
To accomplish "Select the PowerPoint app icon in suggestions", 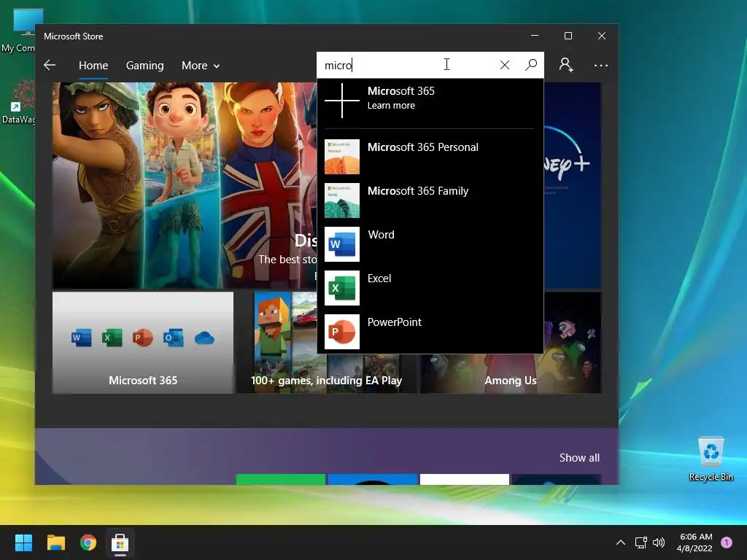I will (x=342, y=332).
